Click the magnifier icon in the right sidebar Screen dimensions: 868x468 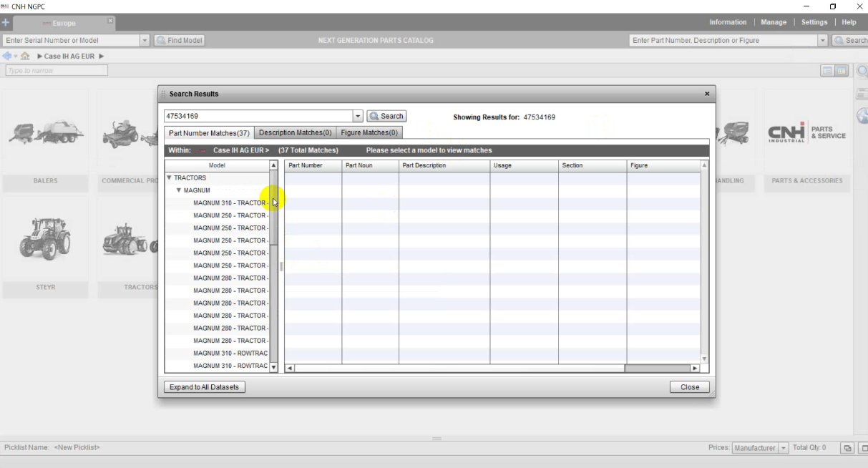click(x=862, y=71)
